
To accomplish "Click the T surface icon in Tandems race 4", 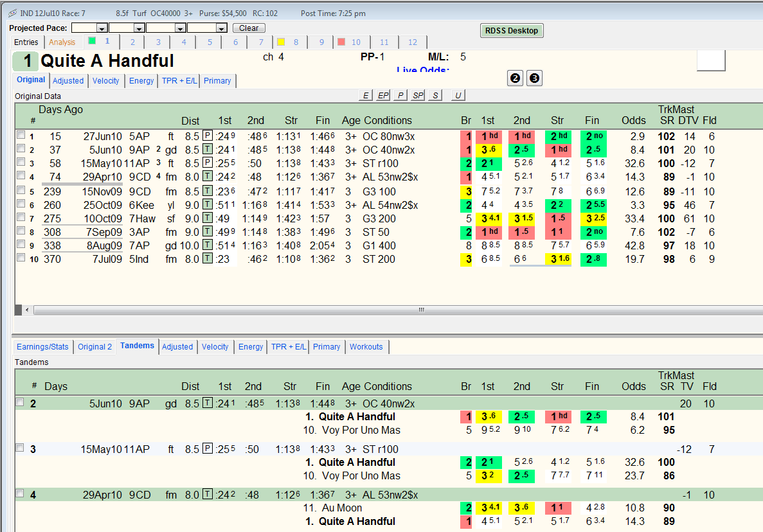I will (207, 494).
